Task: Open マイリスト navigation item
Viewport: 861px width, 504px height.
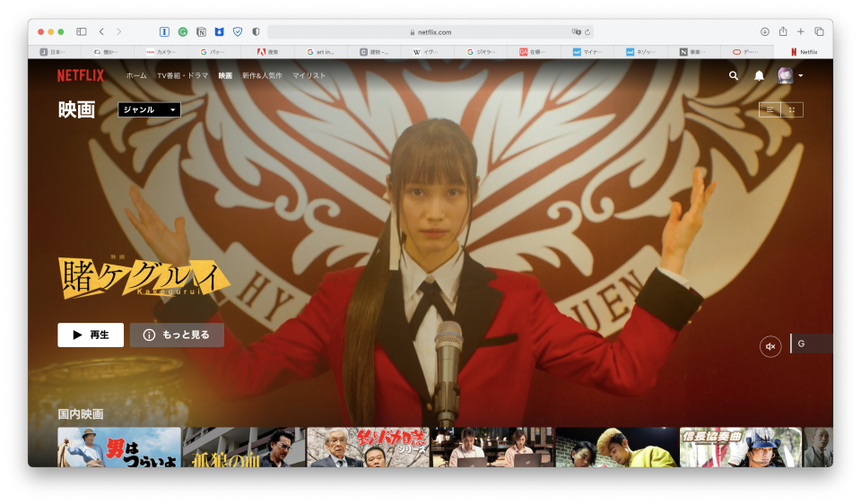Action: (x=309, y=75)
